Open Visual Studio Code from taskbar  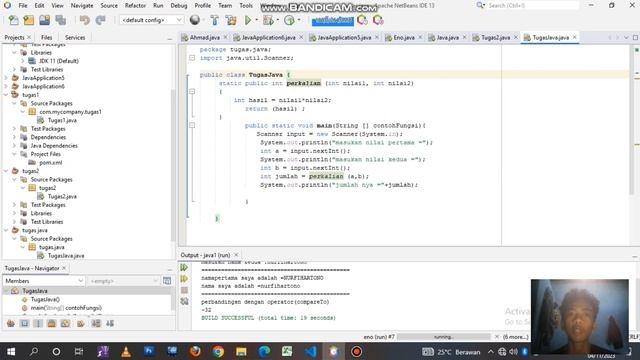[311, 351]
